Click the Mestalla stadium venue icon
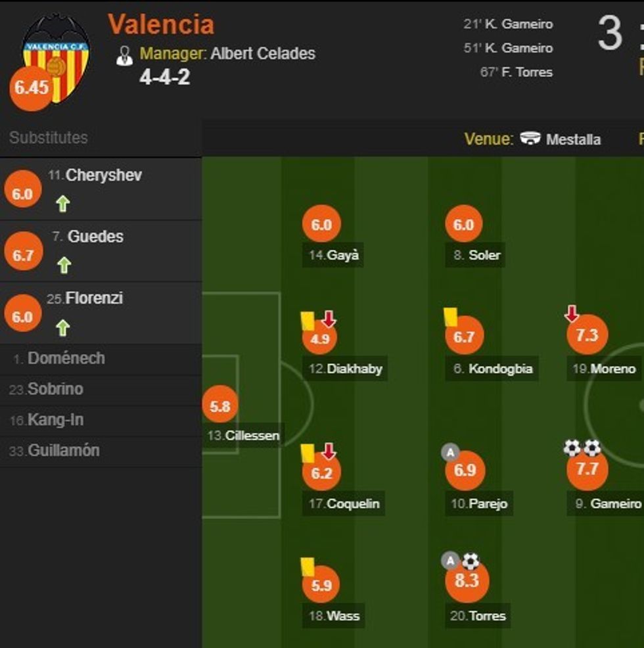 pyautogui.click(x=530, y=139)
